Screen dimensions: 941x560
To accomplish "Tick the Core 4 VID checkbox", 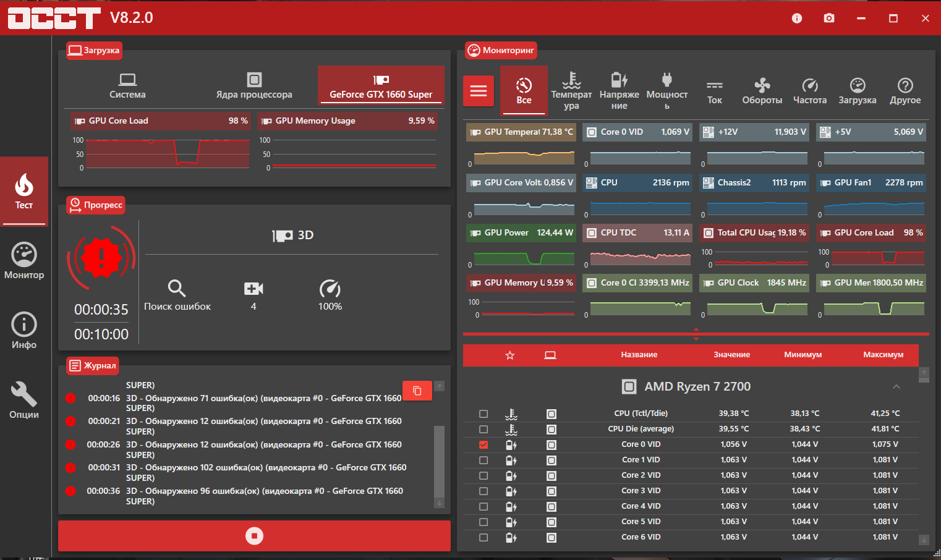I will pos(483,507).
